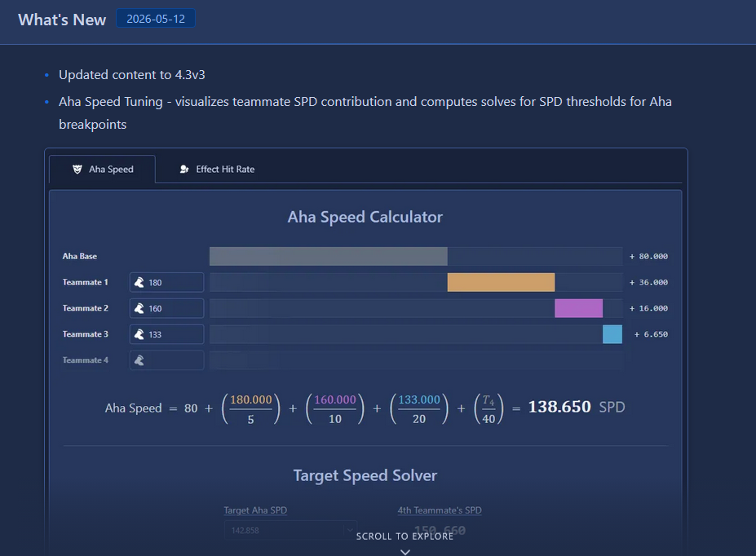Click the Effect Hit Rate tab icon

click(184, 169)
